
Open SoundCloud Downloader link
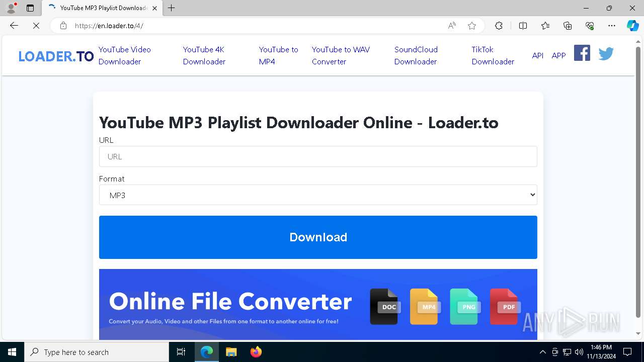(x=416, y=55)
